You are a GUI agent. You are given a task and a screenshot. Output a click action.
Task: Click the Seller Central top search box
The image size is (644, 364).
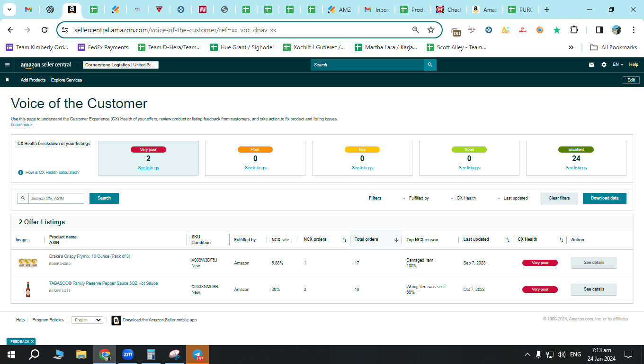coord(367,65)
